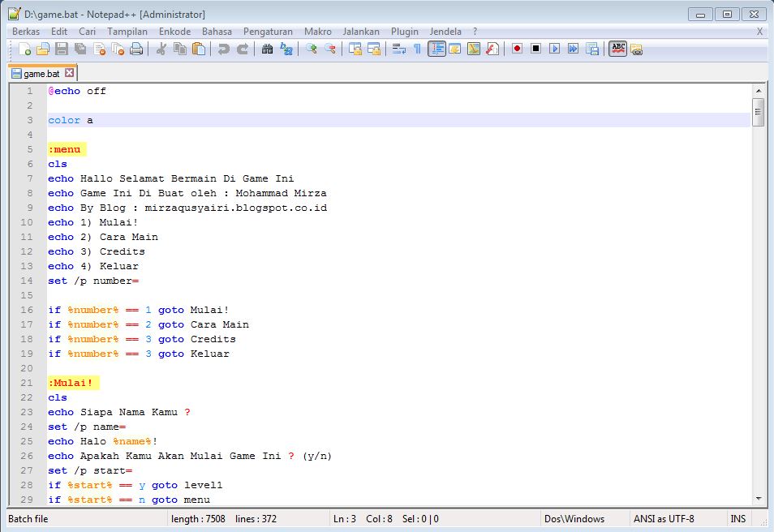Image resolution: width=774 pixels, height=532 pixels.
Task: Save the current file
Action: pyautogui.click(x=62, y=49)
